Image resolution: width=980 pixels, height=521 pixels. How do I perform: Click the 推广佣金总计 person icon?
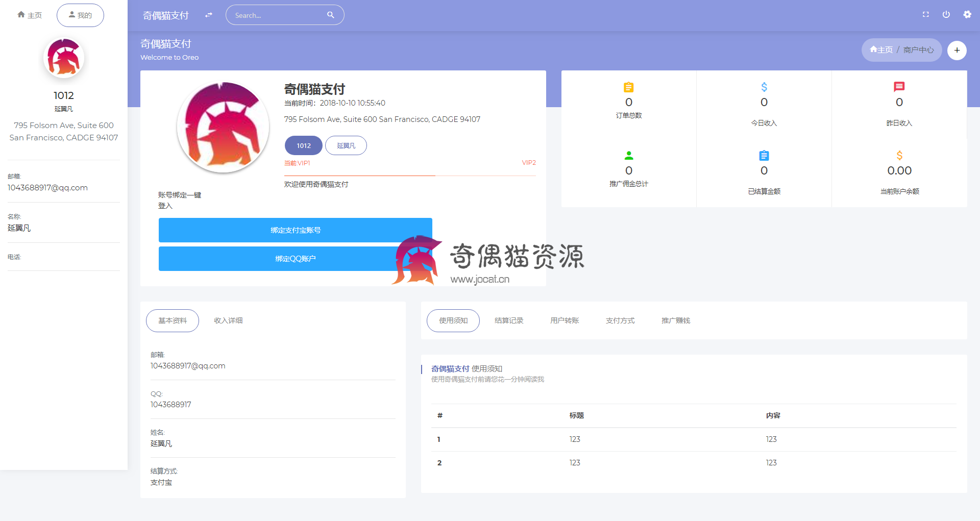click(629, 155)
